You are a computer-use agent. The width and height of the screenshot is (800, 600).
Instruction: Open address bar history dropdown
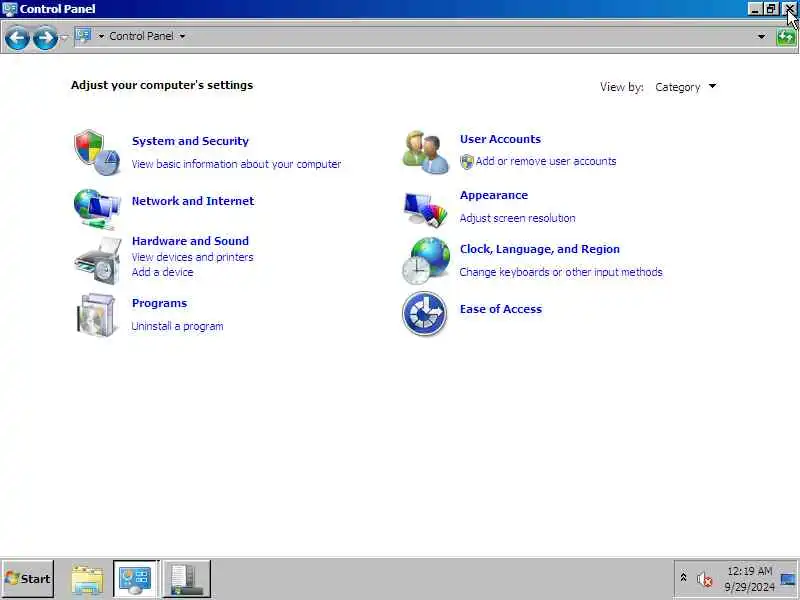(x=761, y=37)
